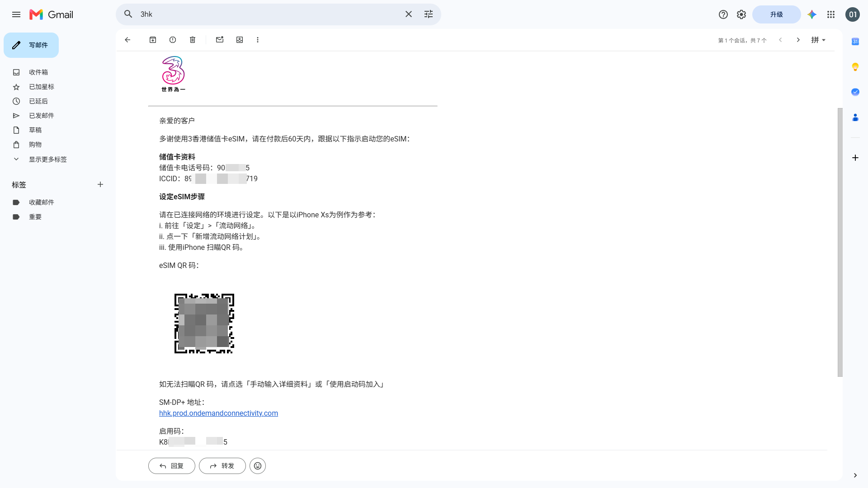Screen dimensions: 868x488
Task: Open the main menu hamburger icon
Action: [16, 14]
